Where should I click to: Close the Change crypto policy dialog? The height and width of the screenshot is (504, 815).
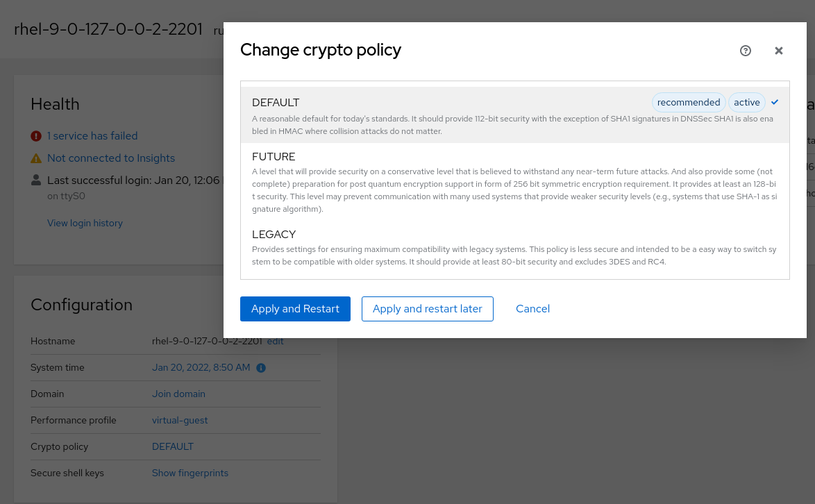point(779,51)
